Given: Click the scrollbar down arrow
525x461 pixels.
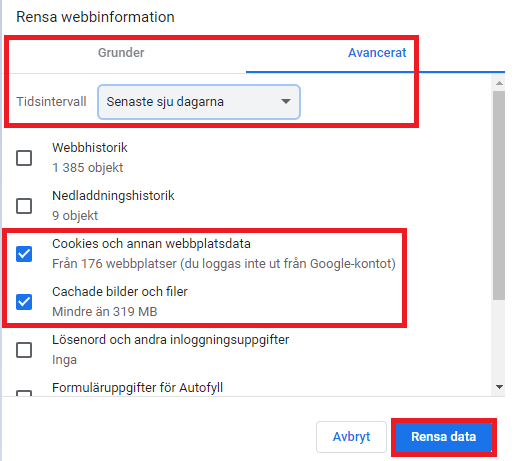Looking at the screenshot, I should [499, 387].
